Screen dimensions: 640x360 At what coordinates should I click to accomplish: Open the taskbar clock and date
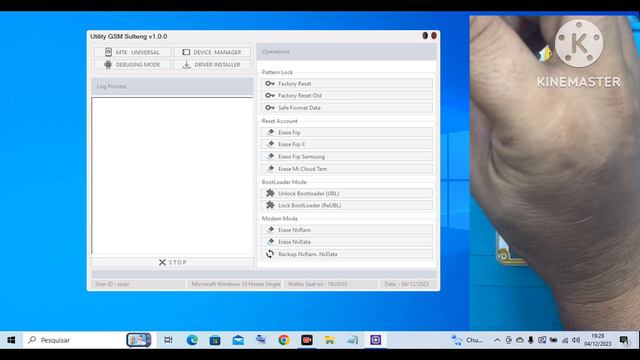[x=598, y=340]
